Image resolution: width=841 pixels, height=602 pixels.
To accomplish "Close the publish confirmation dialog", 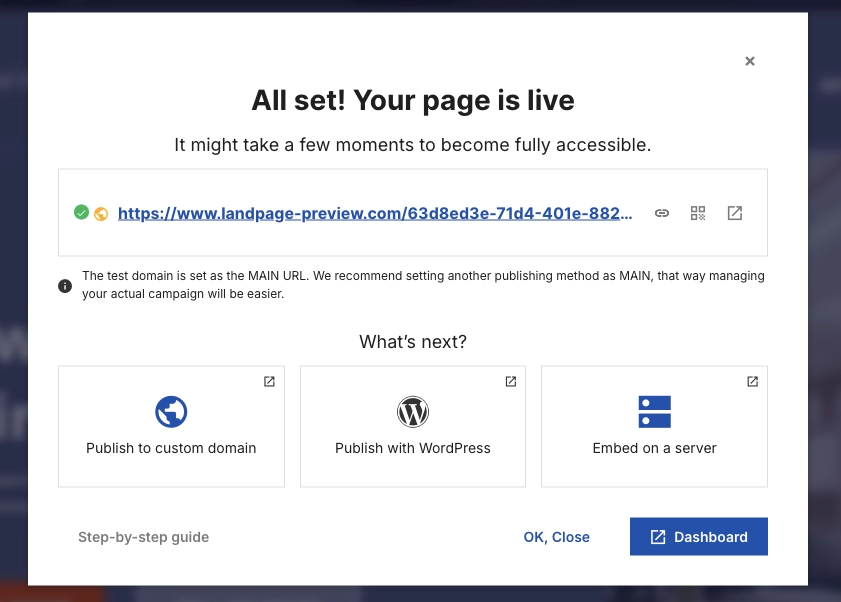I will click(749, 61).
